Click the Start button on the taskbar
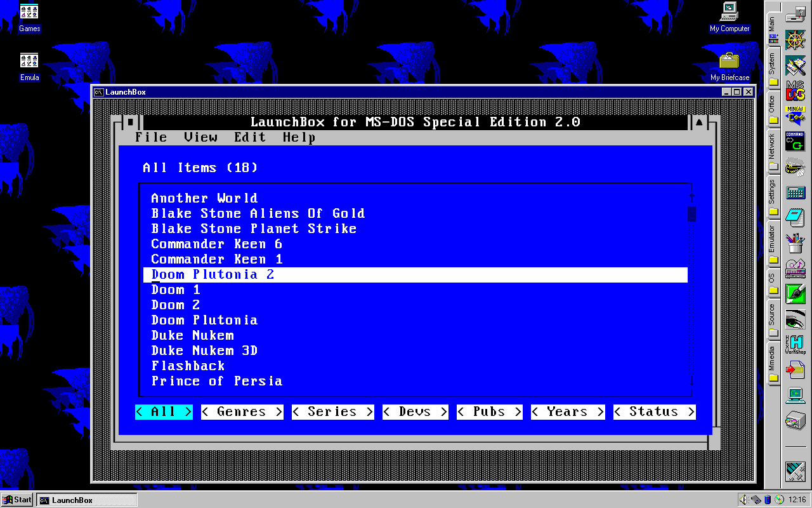Screen dimensions: 812x508 coord(17,500)
